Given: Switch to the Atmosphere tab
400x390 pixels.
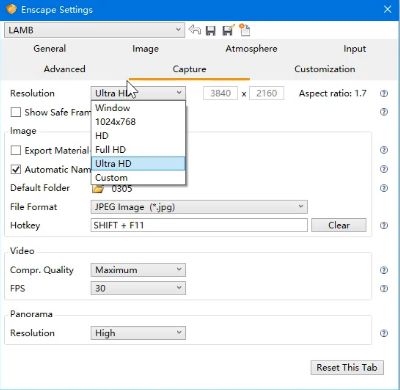Looking at the screenshot, I should [251, 49].
